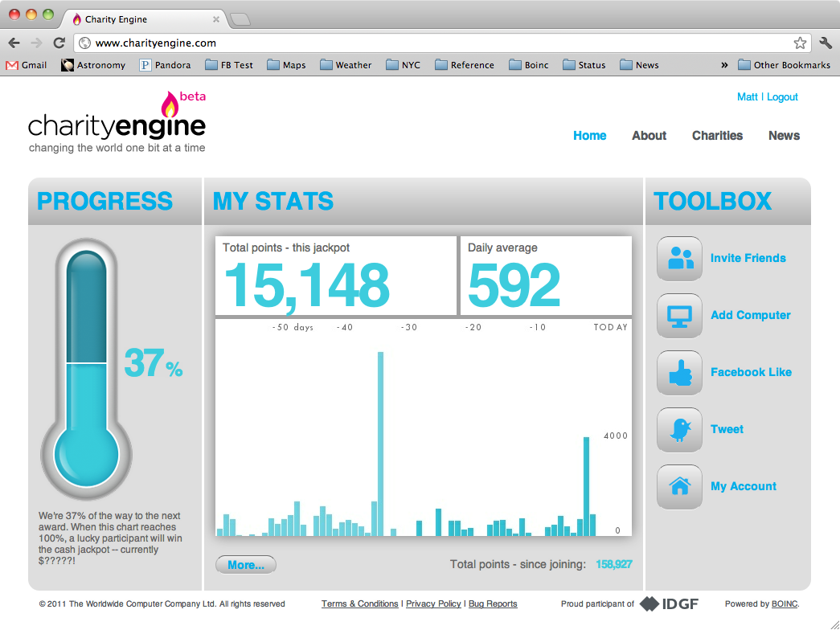Open the News bookmarks folder
Viewport: 840px width, 630px height.
pos(639,65)
